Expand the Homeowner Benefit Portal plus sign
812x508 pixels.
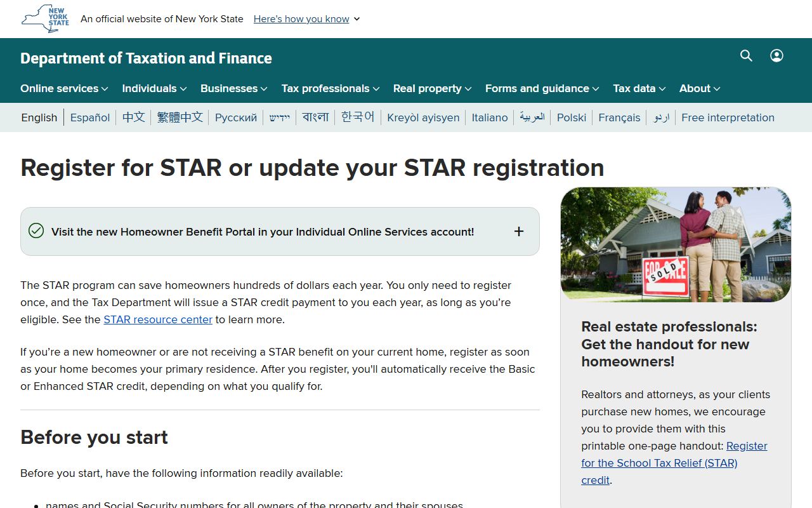point(519,232)
